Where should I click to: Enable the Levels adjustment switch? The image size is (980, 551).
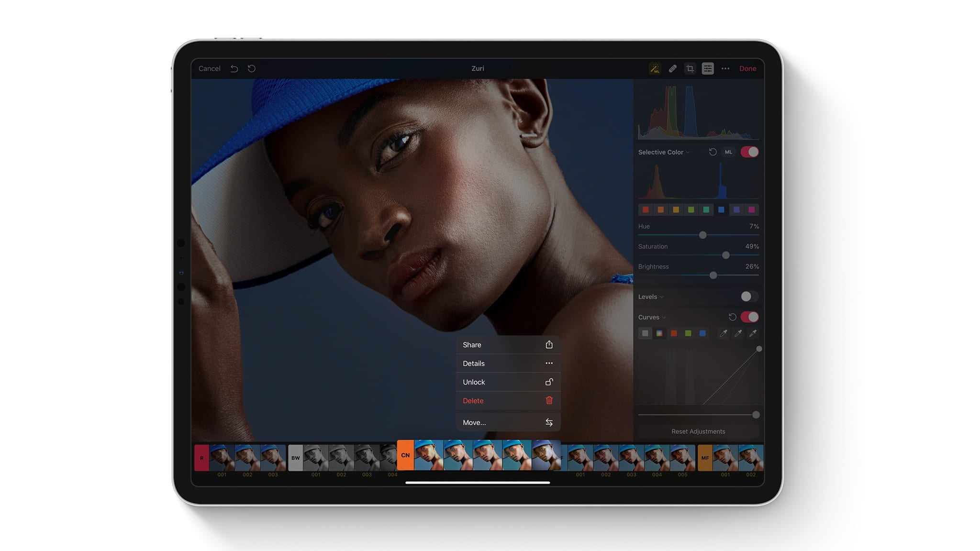click(x=749, y=297)
